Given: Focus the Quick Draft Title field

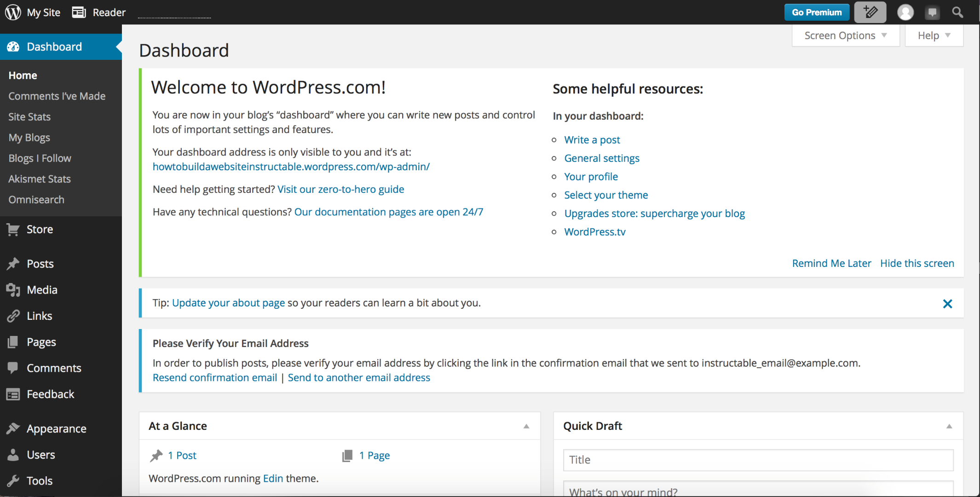Looking at the screenshot, I should (758, 460).
